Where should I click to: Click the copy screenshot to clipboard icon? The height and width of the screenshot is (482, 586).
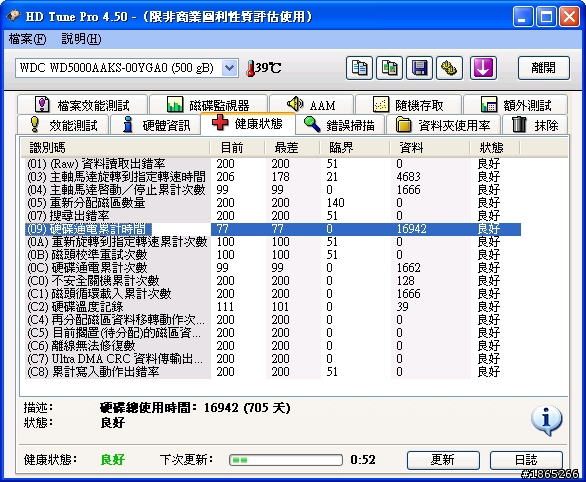(389, 68)
